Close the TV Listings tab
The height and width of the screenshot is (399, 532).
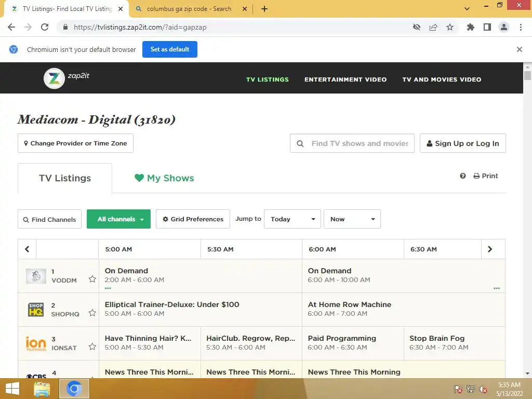(x=121, y=9)
